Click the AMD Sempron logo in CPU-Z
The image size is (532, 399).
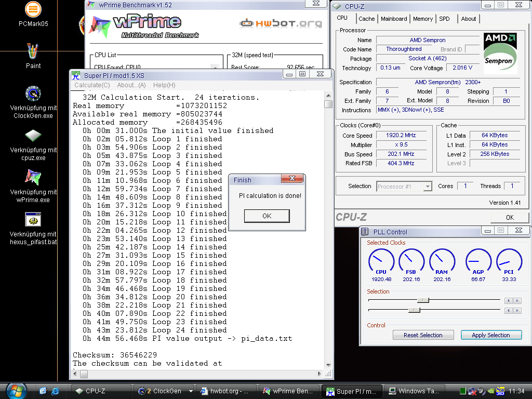click(x=500, y=54)
